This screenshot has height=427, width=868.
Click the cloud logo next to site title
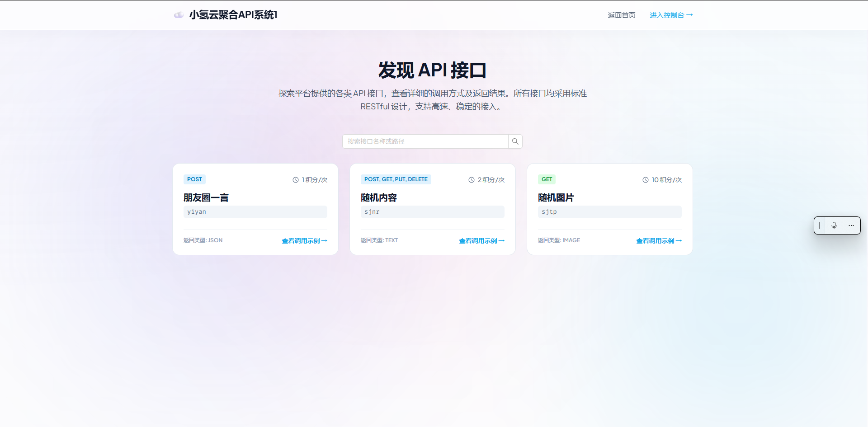(x=179, y=14)
